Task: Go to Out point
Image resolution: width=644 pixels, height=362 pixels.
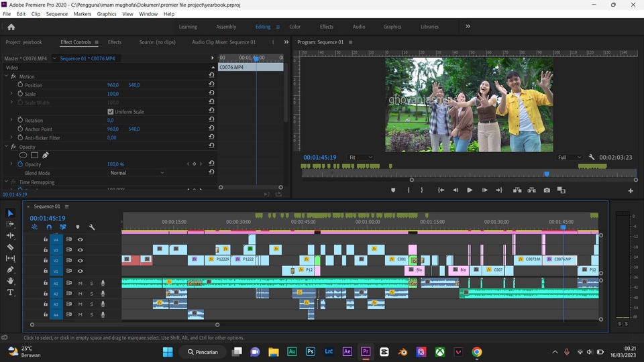Action: pos(499,190)
